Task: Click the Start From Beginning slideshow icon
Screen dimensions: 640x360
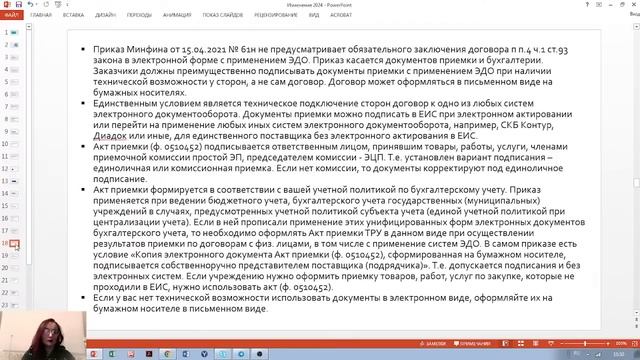Action: pos(58,4)
